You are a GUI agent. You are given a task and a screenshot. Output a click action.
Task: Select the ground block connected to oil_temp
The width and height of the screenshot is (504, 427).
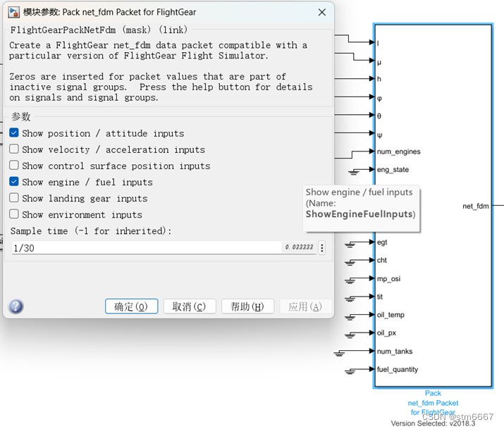point(350,318)
